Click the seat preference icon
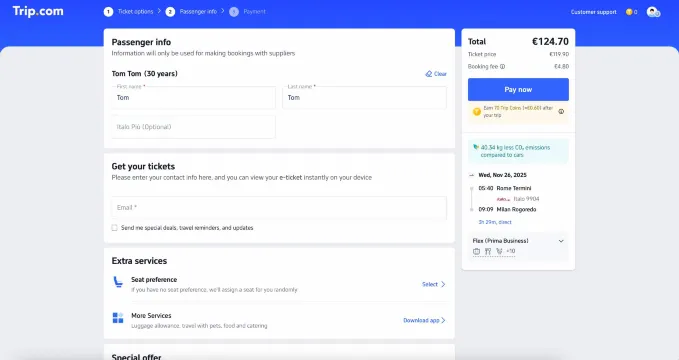 118,282
